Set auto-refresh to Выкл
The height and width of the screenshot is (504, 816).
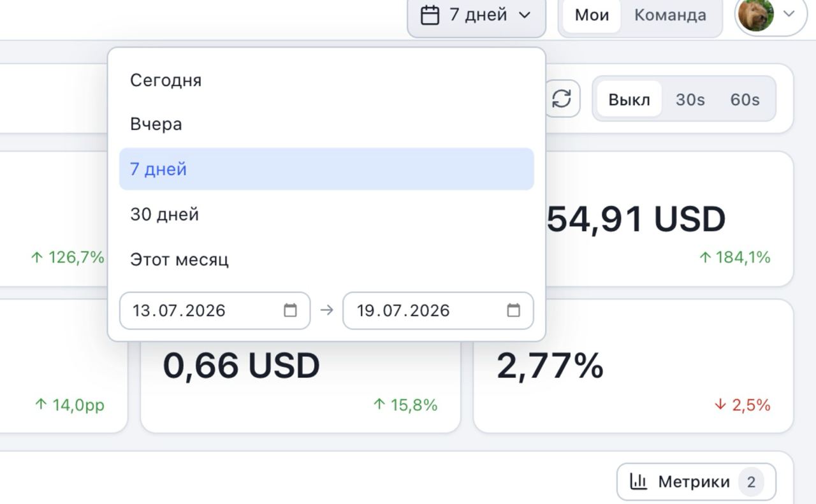click(x=629, y=99)
